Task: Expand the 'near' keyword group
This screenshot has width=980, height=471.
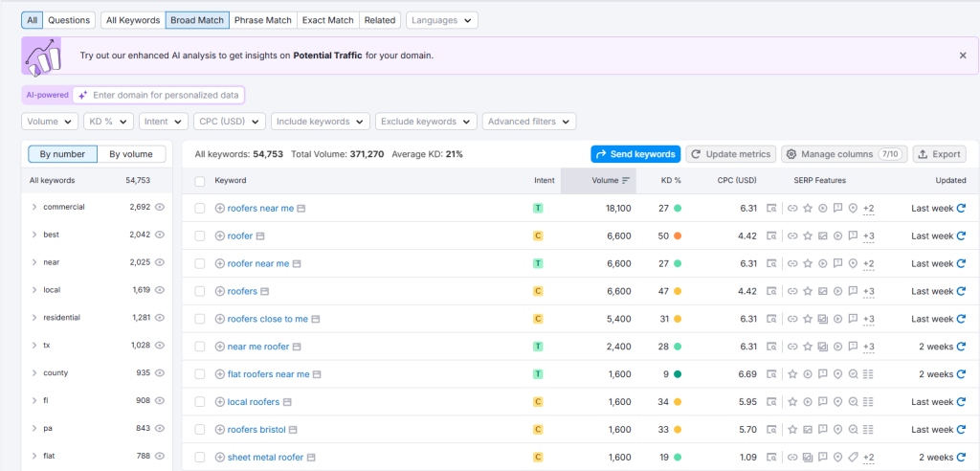Action: coord(34,262)
